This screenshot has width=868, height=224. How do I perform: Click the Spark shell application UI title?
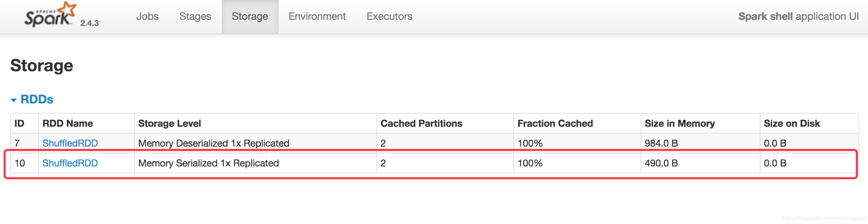pyautogui.click(x=799, y=16)
